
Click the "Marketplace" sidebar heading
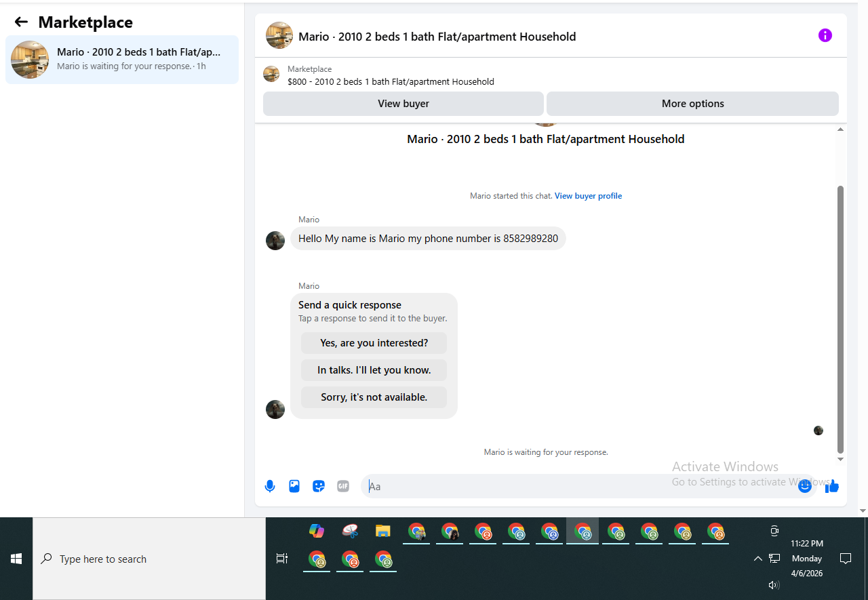(x=85, y=22)
